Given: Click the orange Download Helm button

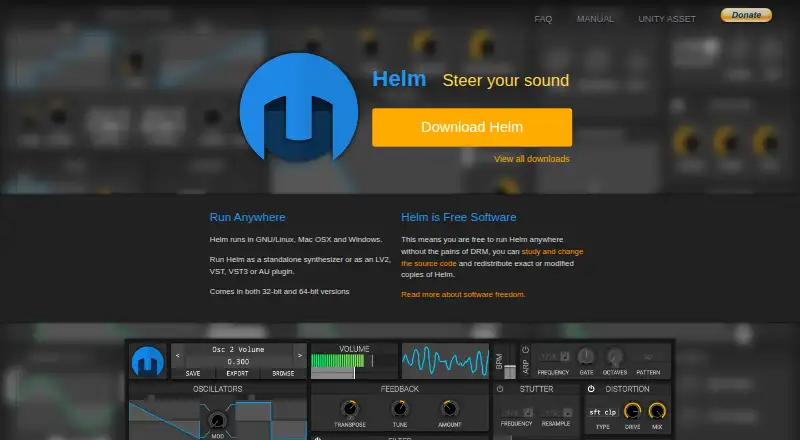Looking at the screenshot, I should [x=472, y=127].
